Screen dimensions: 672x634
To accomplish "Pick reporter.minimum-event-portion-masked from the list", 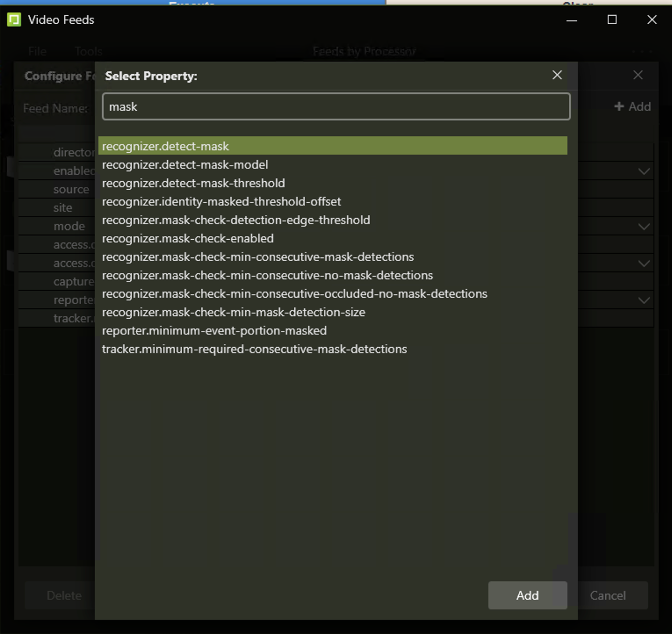I will (214, 331).
